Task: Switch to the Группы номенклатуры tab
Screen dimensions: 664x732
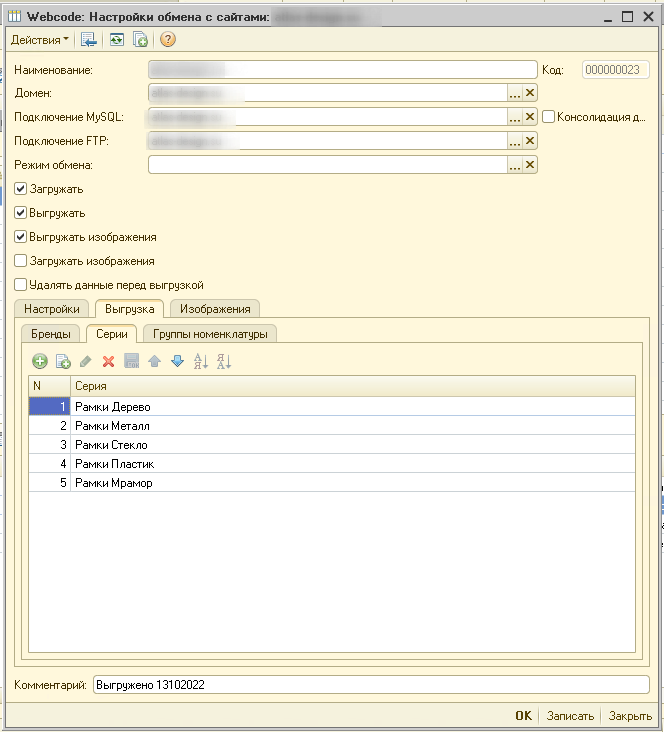Action: (x=210, y=334)
